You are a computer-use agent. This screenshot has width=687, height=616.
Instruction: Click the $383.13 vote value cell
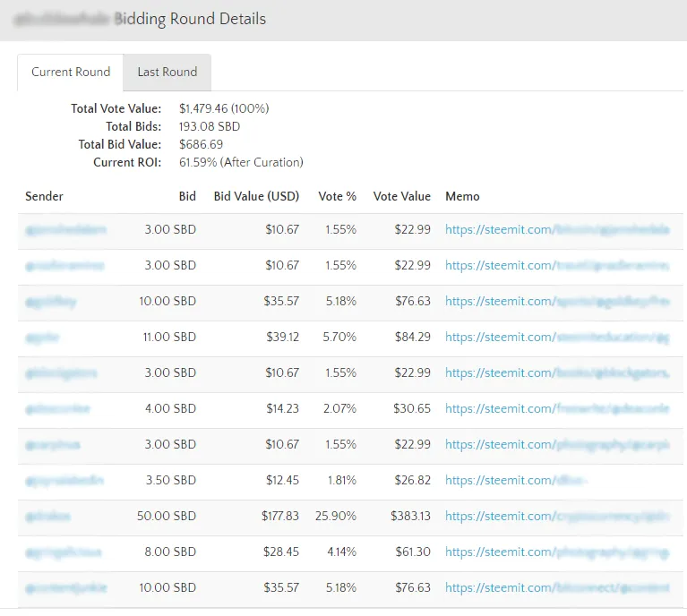410,516
